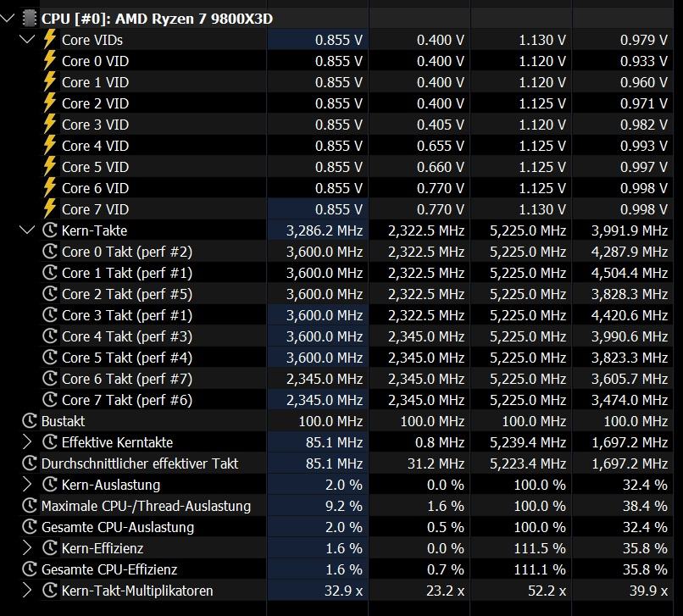Click the clock icon beside Kern-Takte
This screenshot has width=683, height=616.
click(50, 230)
